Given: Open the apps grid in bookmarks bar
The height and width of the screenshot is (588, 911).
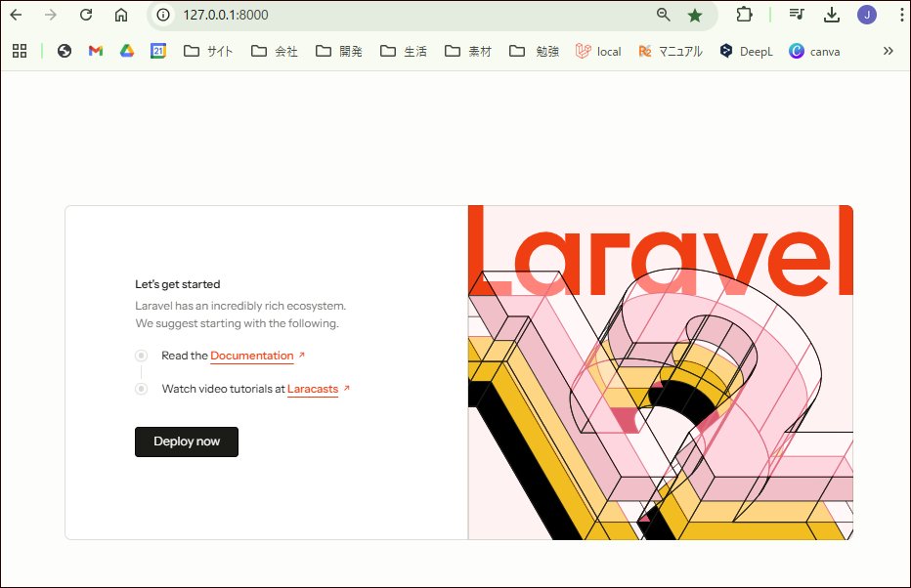Looking at the screenshot, I should click(x=20, y=51).
